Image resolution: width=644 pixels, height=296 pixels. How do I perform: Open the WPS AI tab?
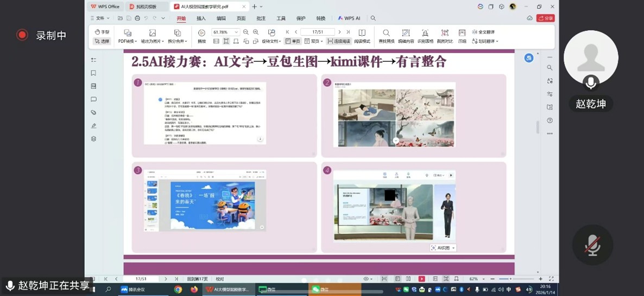click(x=349, y=18)
